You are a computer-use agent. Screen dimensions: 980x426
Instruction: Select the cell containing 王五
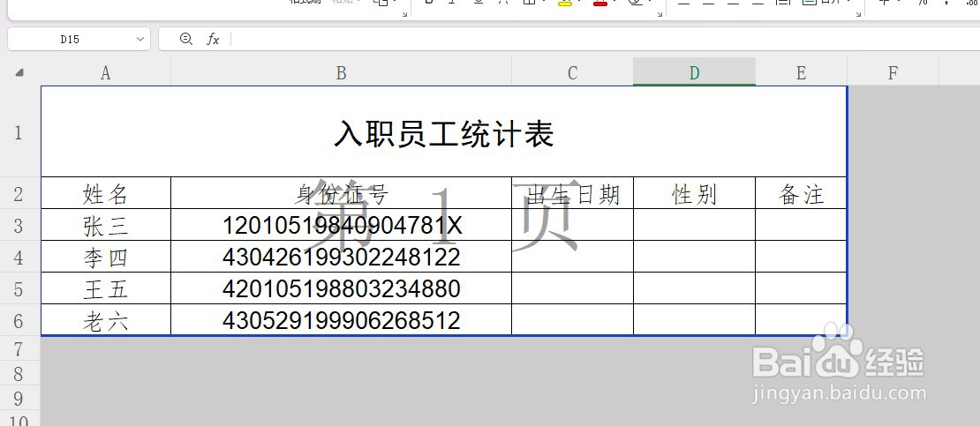click(106, 289)
